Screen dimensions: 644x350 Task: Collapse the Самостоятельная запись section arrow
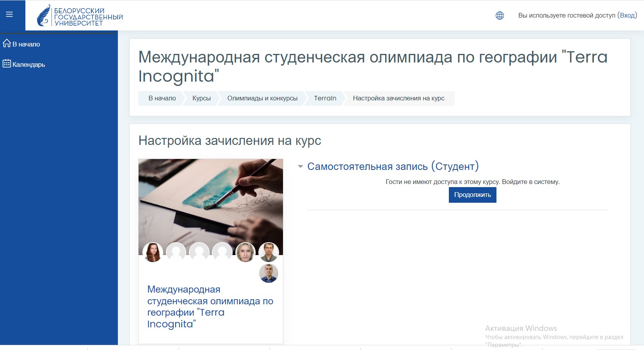point(301,166)
